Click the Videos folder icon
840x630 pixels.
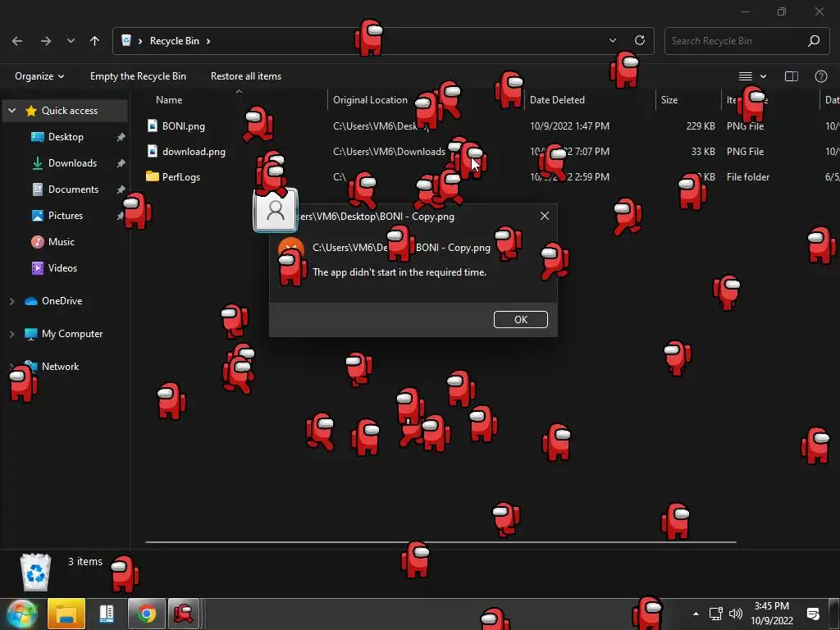[38, 268]
